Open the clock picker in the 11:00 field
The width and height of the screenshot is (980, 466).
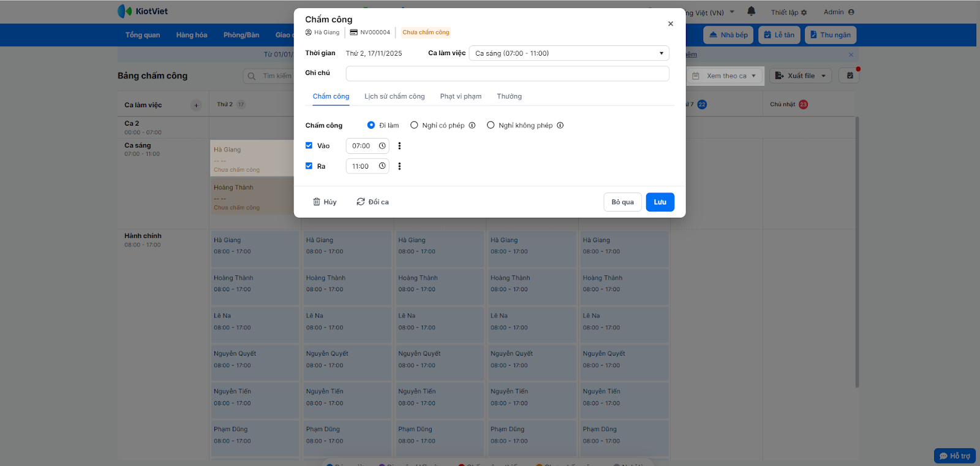click(382, 166)
